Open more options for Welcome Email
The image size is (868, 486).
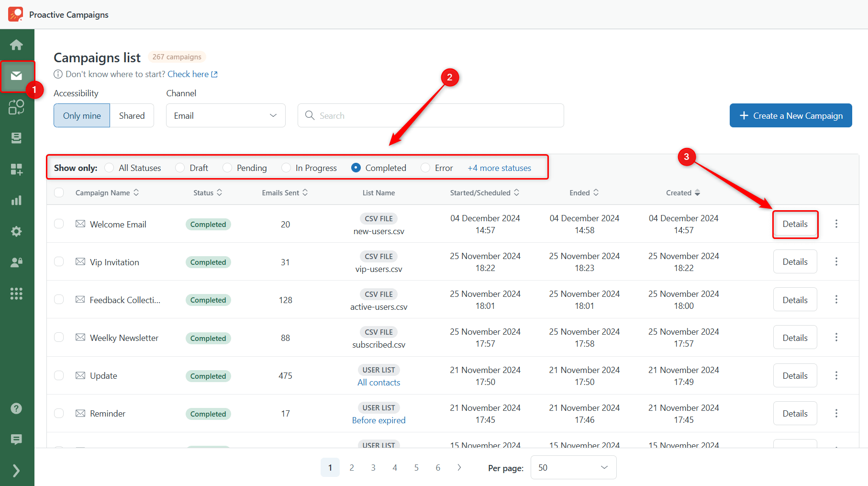(x=836, y=224)
